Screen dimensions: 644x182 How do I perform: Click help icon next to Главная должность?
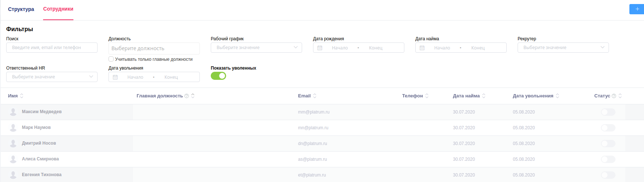187,96
